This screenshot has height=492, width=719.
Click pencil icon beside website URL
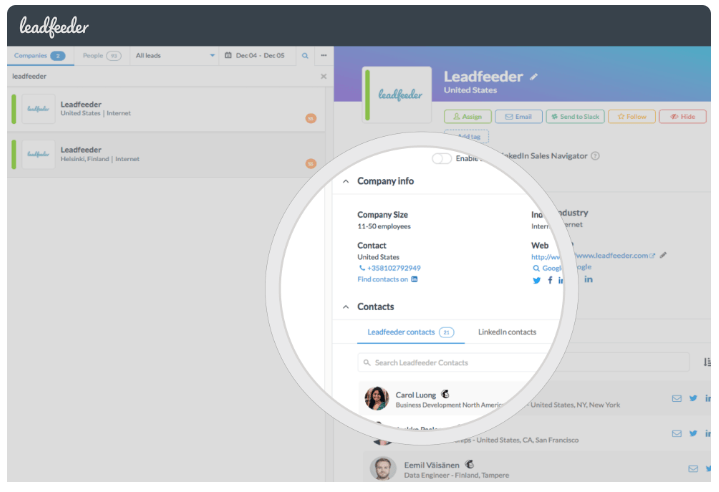point(663,255)
